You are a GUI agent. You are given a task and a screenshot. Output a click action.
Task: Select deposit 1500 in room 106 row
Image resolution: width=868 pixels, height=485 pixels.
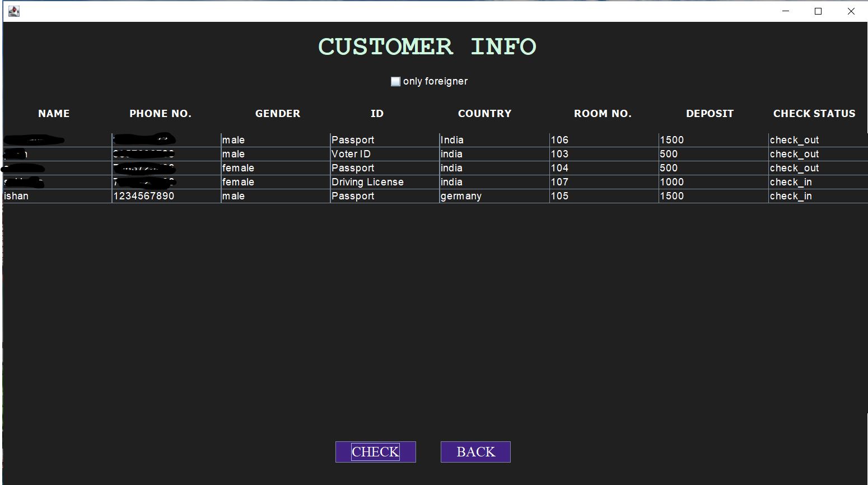tap(713, 140)
